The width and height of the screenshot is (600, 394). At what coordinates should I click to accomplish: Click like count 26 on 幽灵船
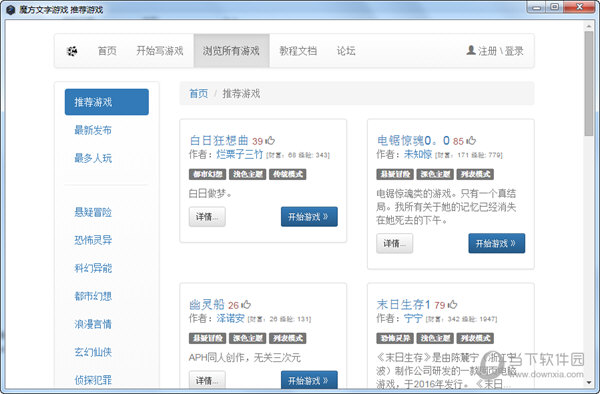(x=233, y=305)
